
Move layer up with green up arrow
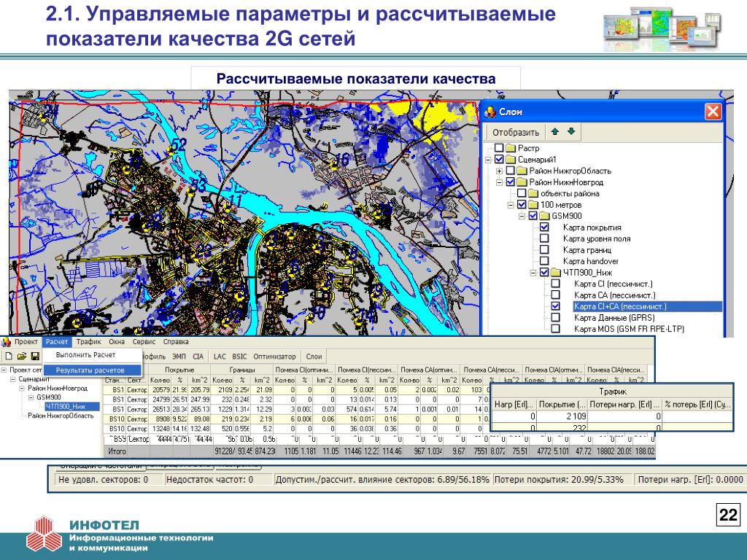tap(554, 131)
